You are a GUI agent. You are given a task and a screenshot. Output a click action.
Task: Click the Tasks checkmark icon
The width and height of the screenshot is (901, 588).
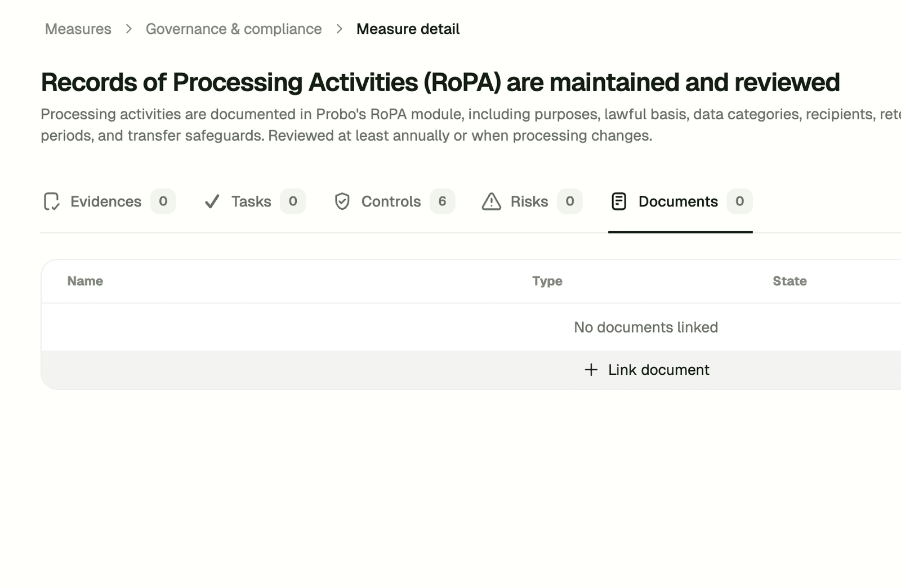point(212,201)
